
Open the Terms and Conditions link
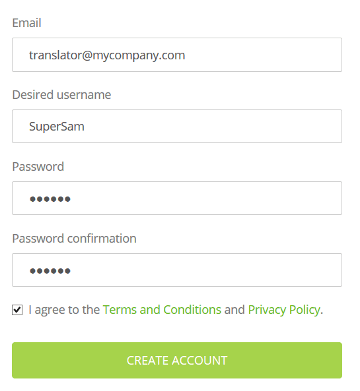[162, 310]
